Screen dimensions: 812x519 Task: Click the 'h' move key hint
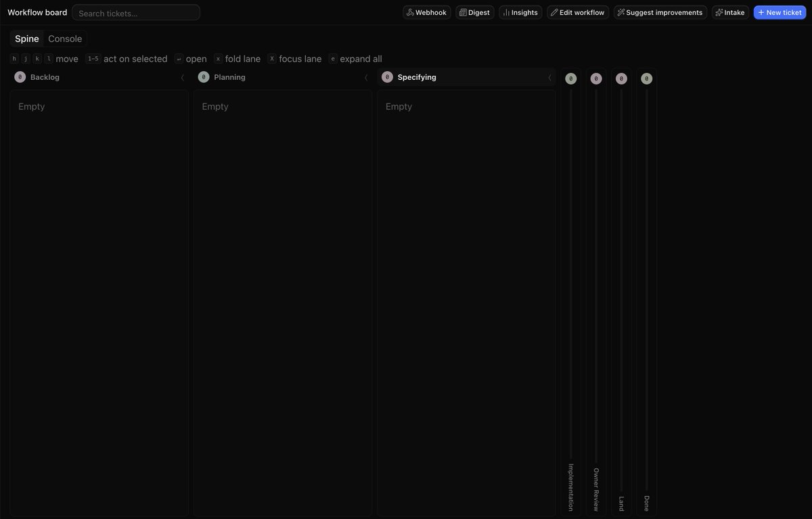click(x=15, y=59)
